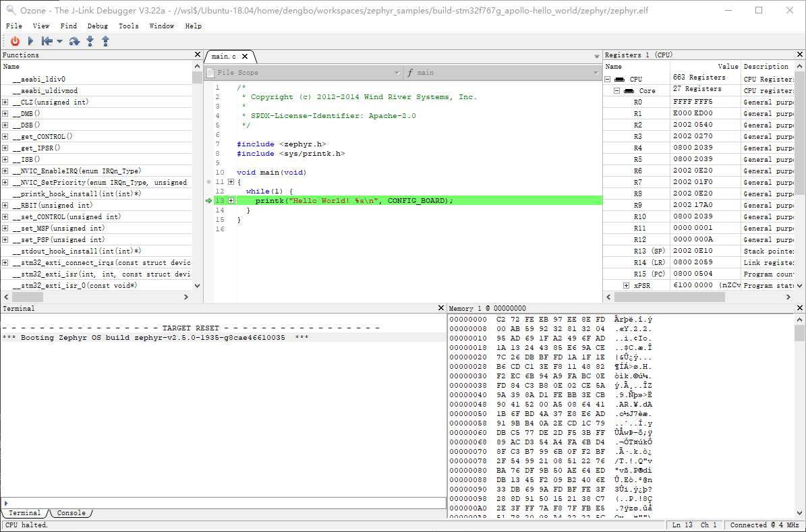Click the terminal command input field
The height and width of the screenshot is (532, 806).
(x=224, y=503)
